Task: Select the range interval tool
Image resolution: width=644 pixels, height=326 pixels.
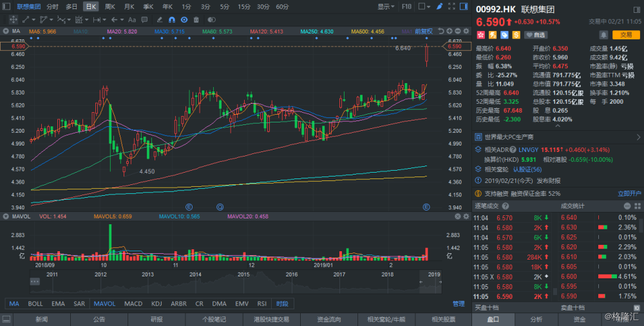Action: point(97,19)
